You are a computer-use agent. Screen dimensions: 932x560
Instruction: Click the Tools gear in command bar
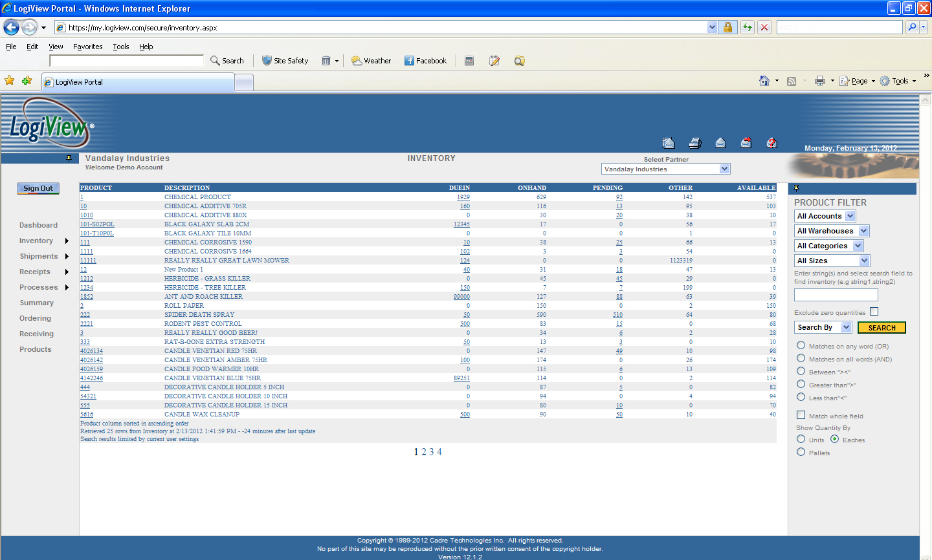click(x=885, y=81)
